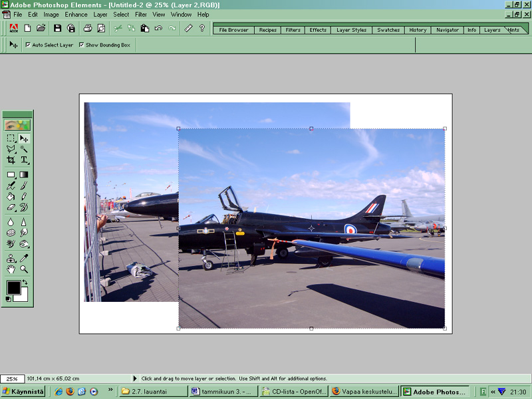Open the File Browser palette tab
Screen dimensions: 532x399
234,30
